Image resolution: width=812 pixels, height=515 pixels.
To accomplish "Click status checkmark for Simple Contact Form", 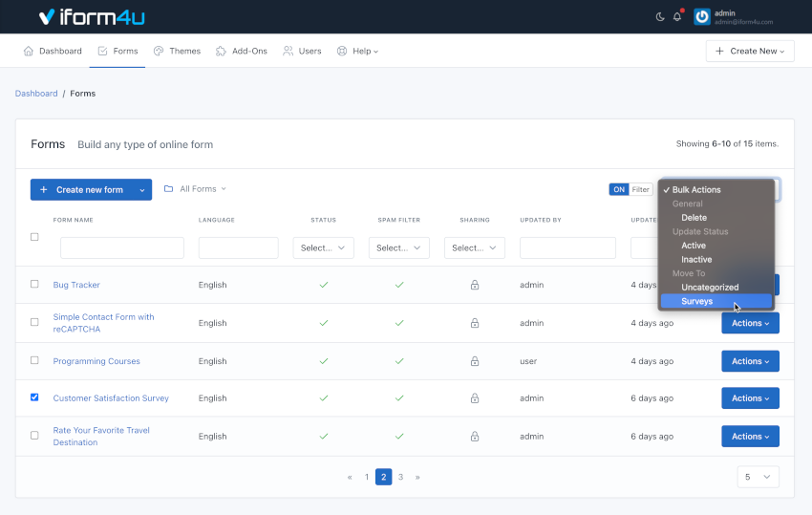I will click(x=324, y=323).
